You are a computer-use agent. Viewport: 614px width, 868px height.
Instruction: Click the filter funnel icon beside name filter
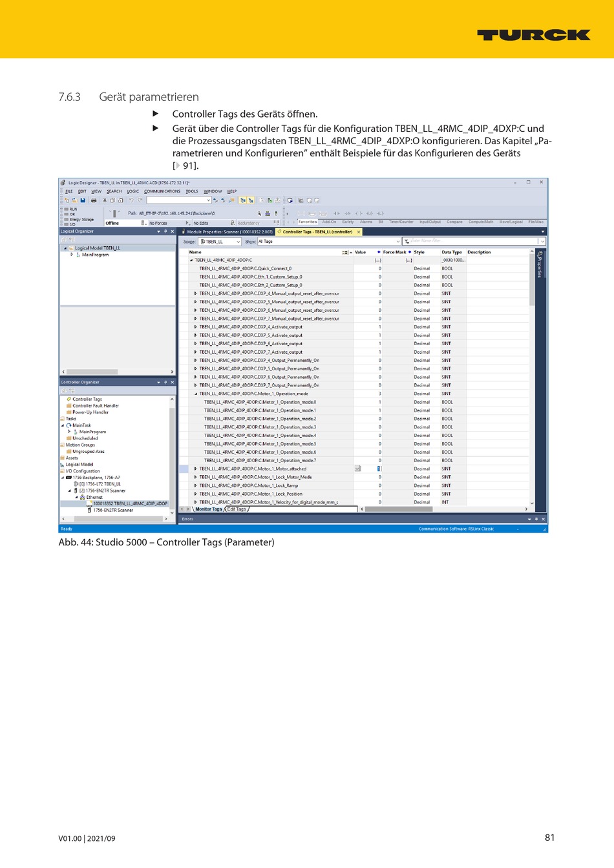click(407, 241)
